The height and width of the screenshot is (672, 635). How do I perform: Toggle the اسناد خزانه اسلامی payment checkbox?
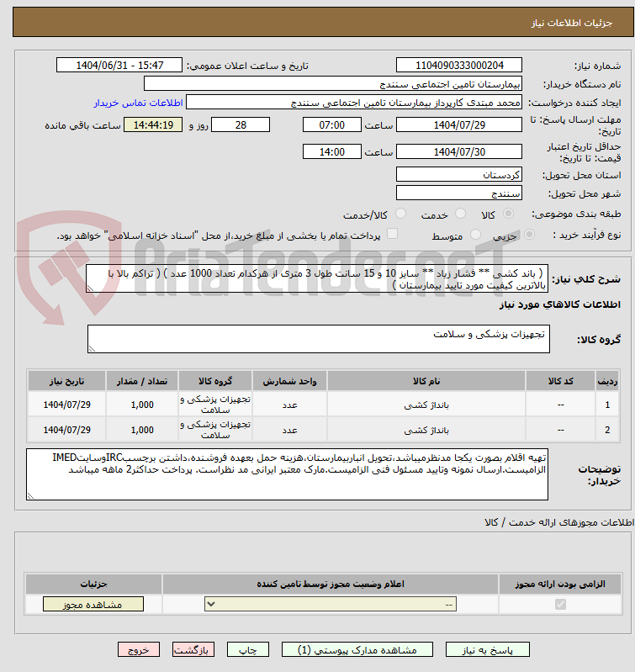tap(392, 235)
